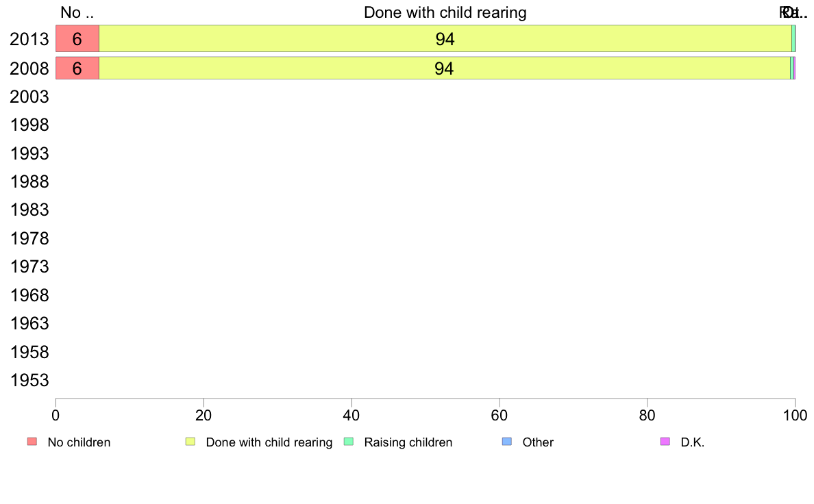Click the 2008 year label

tap(29, 68)
